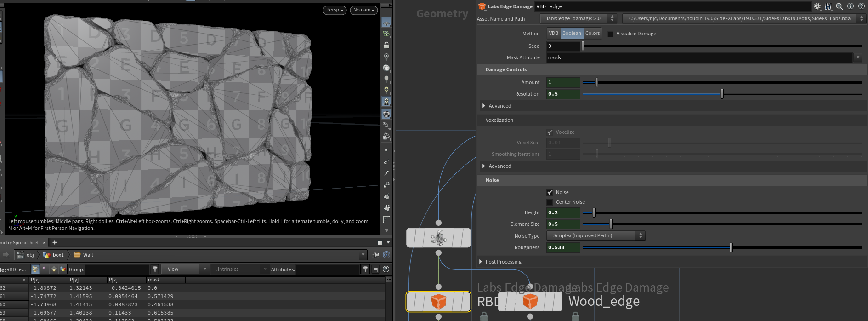Open the node info icon

pyautogui.click(x=851, y=6)
